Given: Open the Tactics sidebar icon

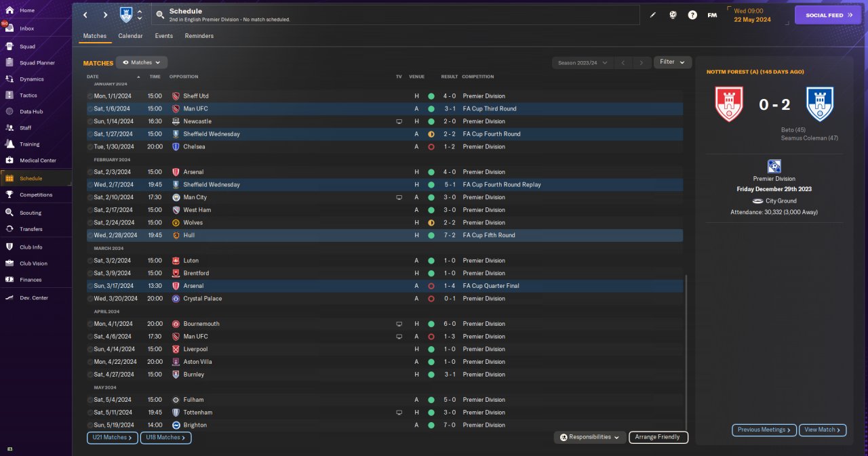Looking at the screenshot, I should [x=9, y=96].
